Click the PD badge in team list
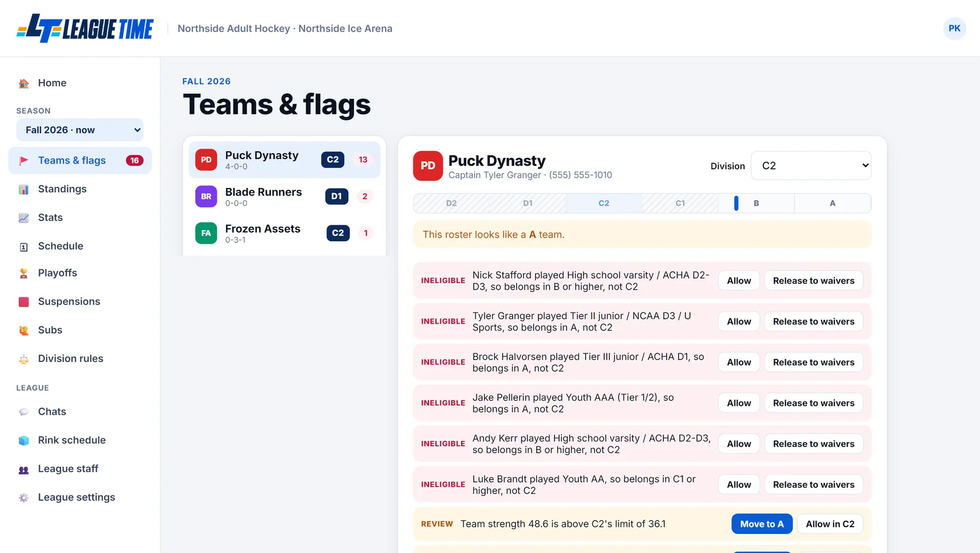980x553 pixels. (206, 160)
